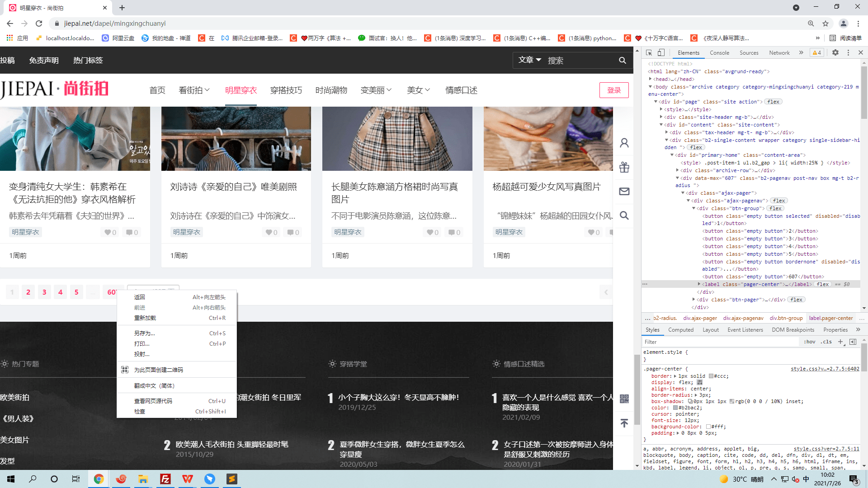
Task: Open the 免责声明 top link
Action: 44,60
